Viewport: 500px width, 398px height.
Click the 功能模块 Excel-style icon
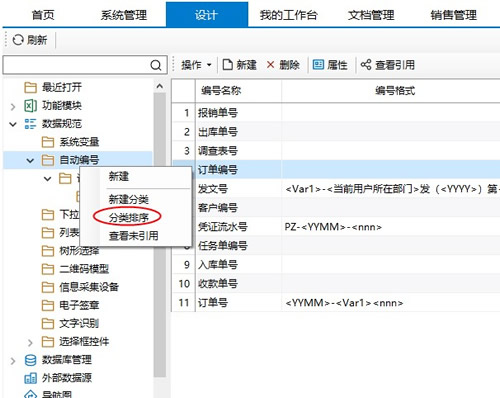coord(30,106)
